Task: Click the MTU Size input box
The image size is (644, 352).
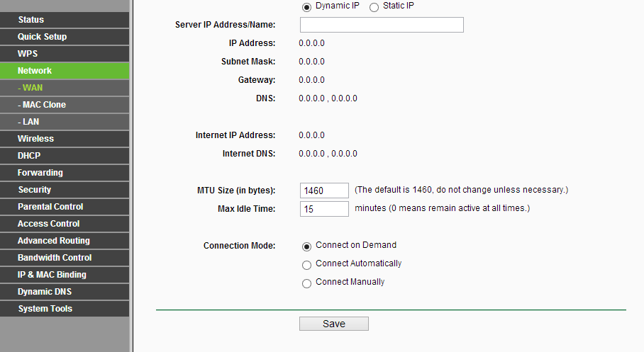Action: click(324, 191)
